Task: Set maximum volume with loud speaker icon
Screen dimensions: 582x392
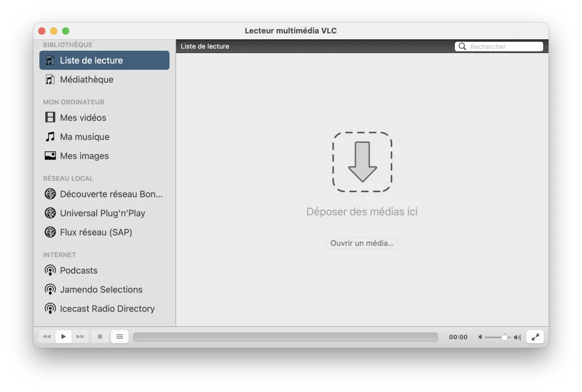Action: click(517, 337)
